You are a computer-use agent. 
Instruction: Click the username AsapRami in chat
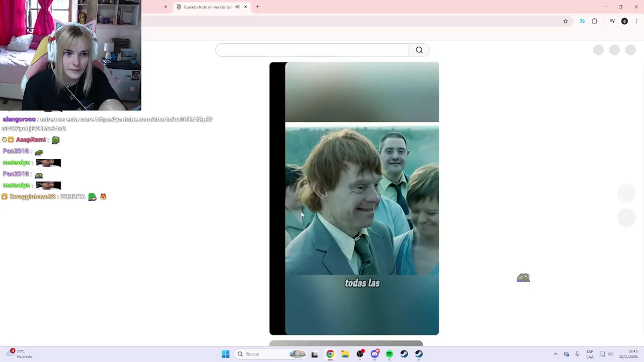(x=31, y=140)
